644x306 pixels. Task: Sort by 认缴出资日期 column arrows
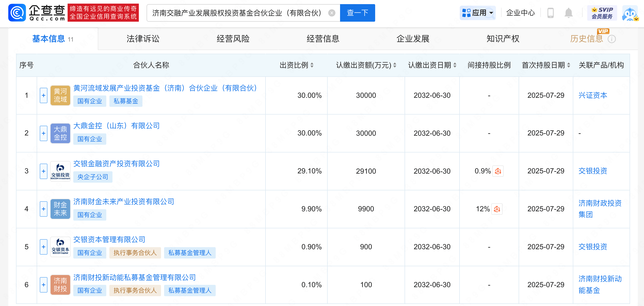455,65
